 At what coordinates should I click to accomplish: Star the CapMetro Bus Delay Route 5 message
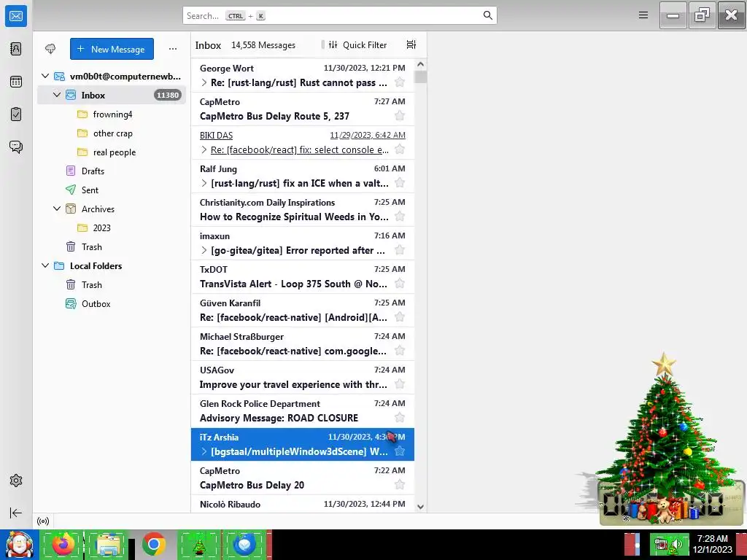point(400,116)
